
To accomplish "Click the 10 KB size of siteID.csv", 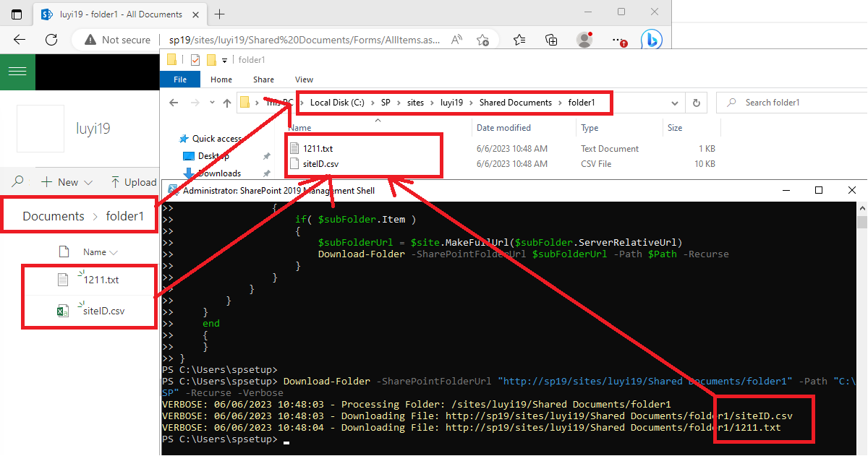I will [x=705, y=164].
